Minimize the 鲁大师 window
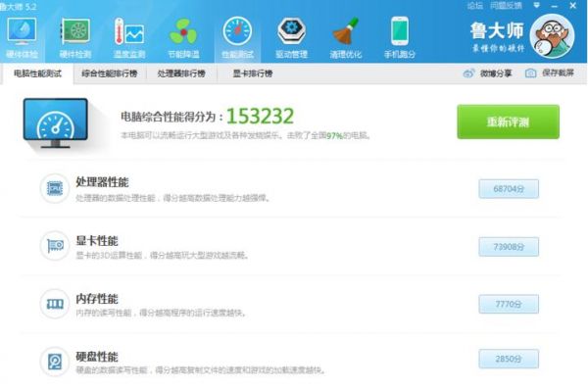The image size is (588, 390). point(555,6)
